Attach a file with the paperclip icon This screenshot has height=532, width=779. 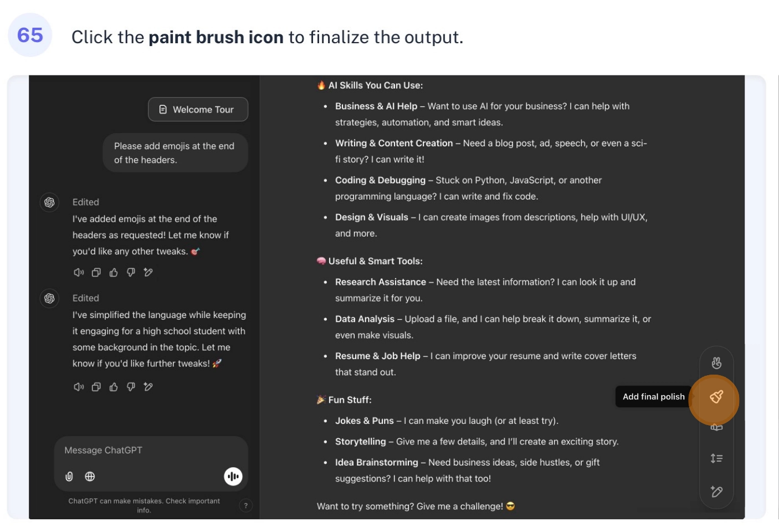(69, 477)
